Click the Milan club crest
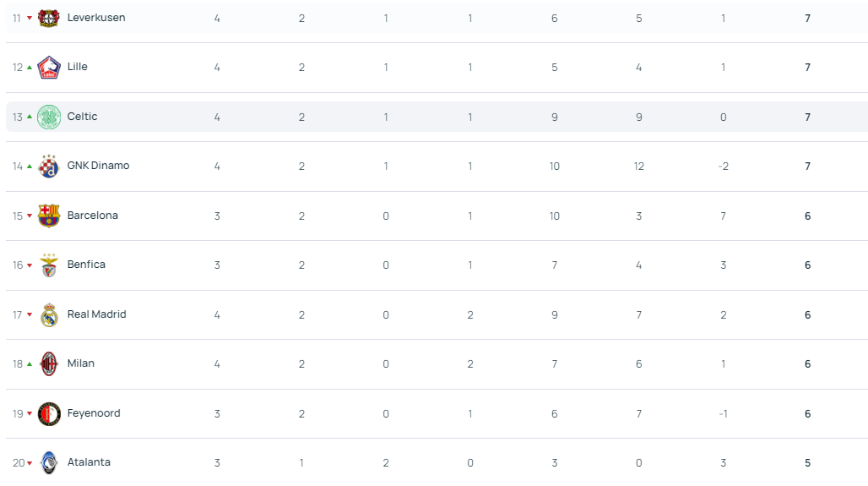Image resolution: width=868 pixels, height=486 pixels. pyautogui.click(x=49, y=364)
